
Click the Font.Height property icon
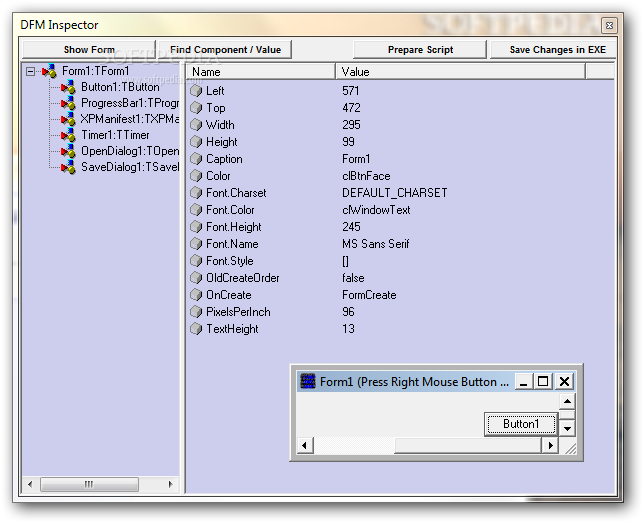(x=196, y=227)
